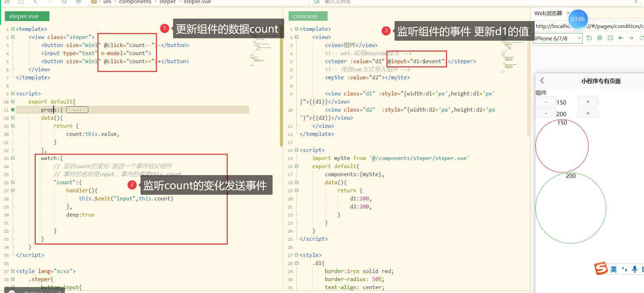The width and height of the screenshot is (644, 293).
Task: Click the run play icon in toolbar
Action: tap(78, 2)
